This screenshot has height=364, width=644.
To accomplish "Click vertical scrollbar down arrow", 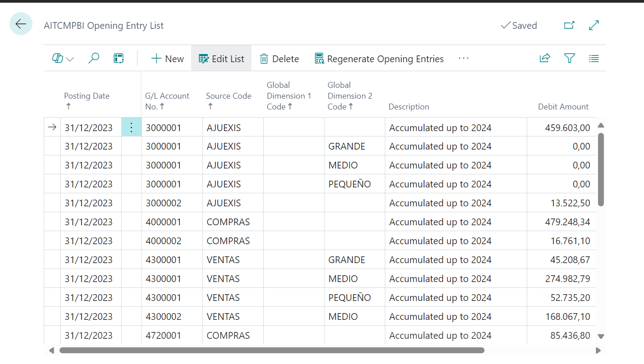I will point(601,336).
